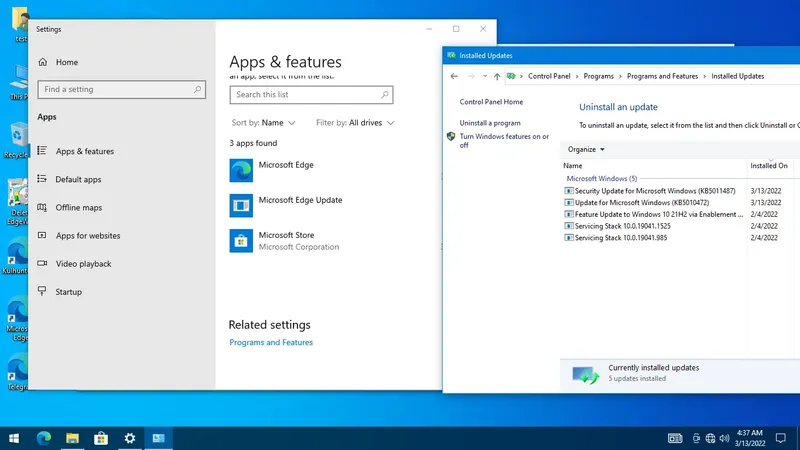Click Control Panel in the breadcrumb
800x450 pixels.
click(x=549, y=76)
